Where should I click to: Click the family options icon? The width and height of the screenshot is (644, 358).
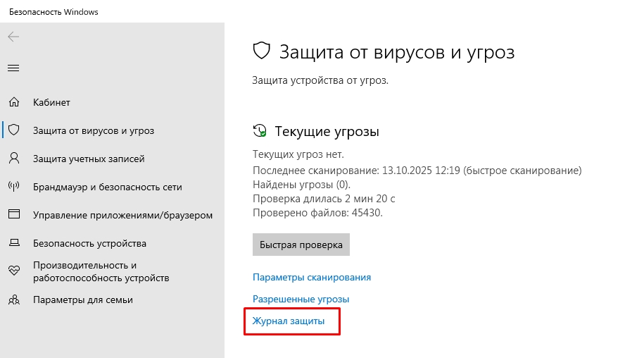[14, 300]
